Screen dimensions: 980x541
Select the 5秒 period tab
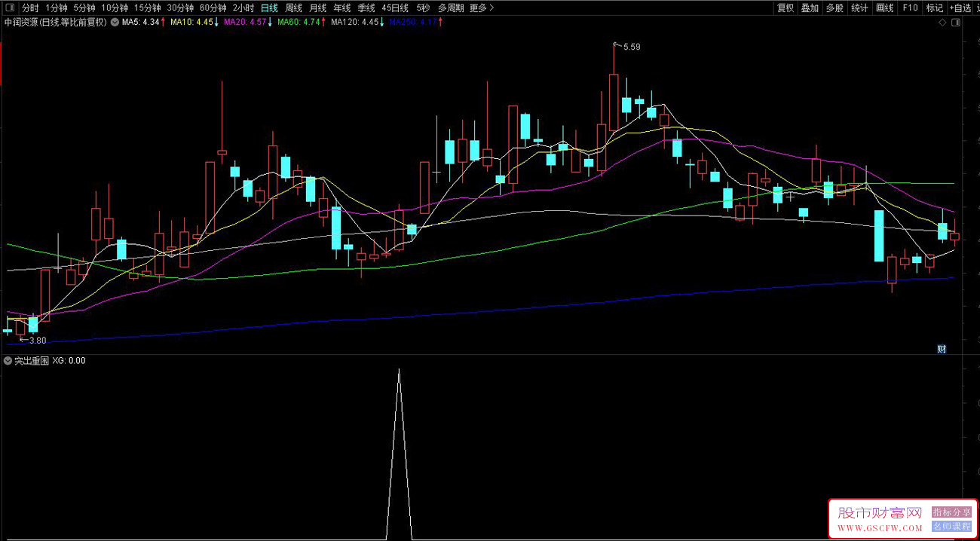click(423, 8)
